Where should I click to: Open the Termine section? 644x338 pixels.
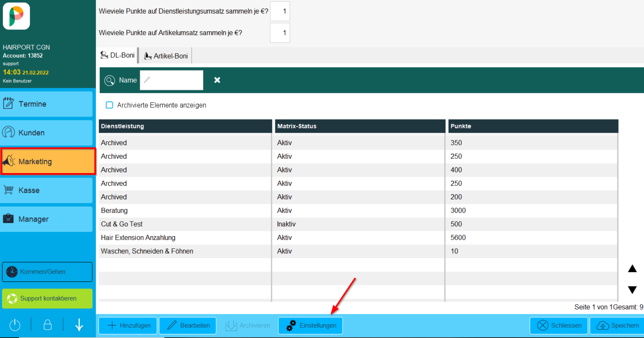(46, 104)
